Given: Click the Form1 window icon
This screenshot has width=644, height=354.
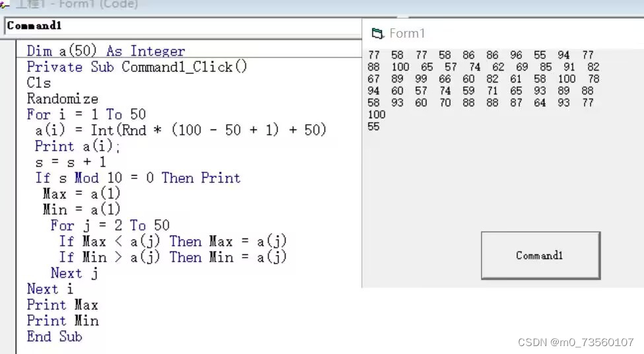Looking at the screenshot, I should click(x=377, y=33).
